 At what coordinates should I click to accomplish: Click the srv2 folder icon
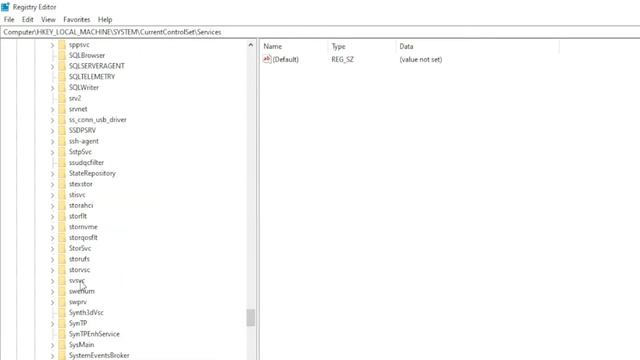click(62, 98)
